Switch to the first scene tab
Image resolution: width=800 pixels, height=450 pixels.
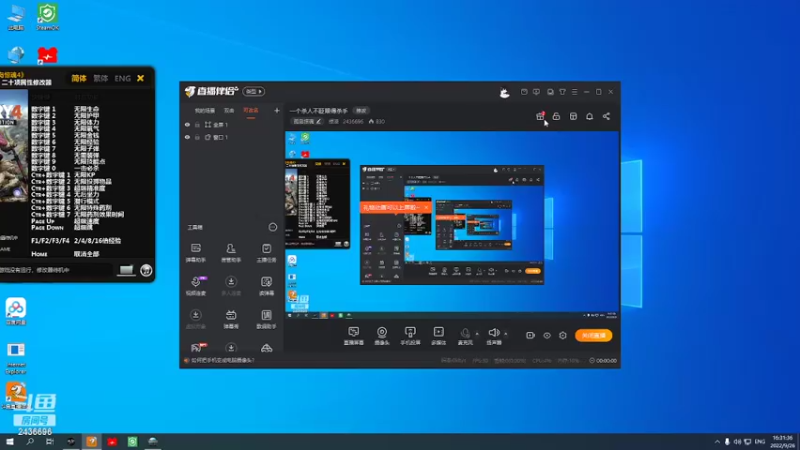(x=205, y=111)
